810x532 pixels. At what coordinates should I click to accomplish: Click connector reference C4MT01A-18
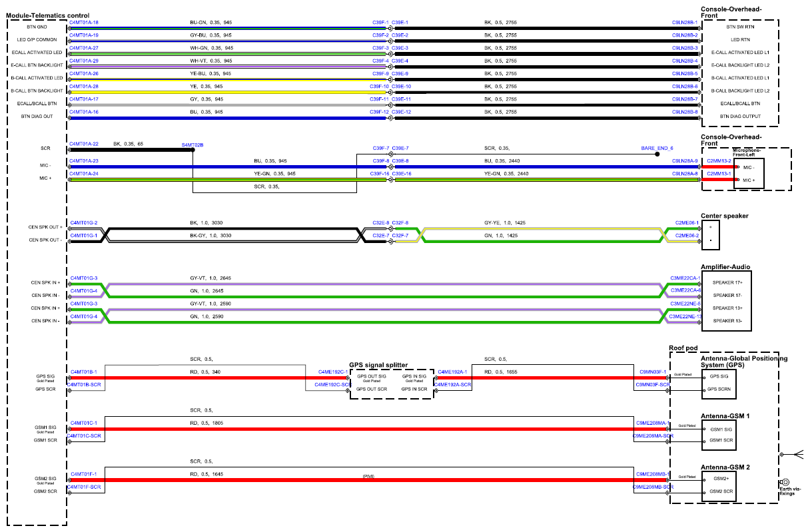click(84, 23)
